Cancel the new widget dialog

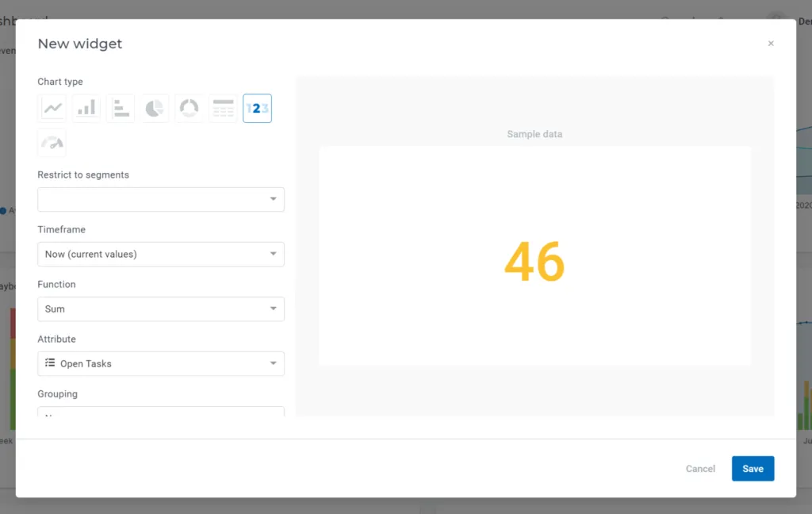(700, 469)
